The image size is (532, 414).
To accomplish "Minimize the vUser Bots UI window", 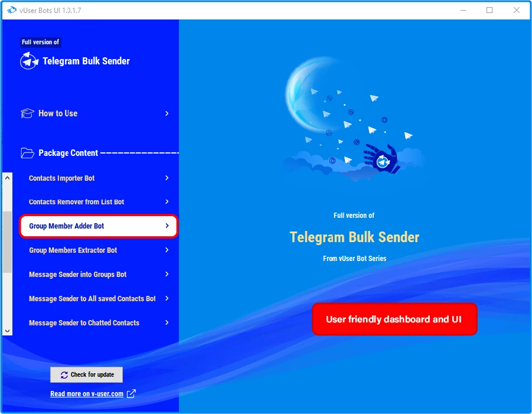I will tap(463, 10).
